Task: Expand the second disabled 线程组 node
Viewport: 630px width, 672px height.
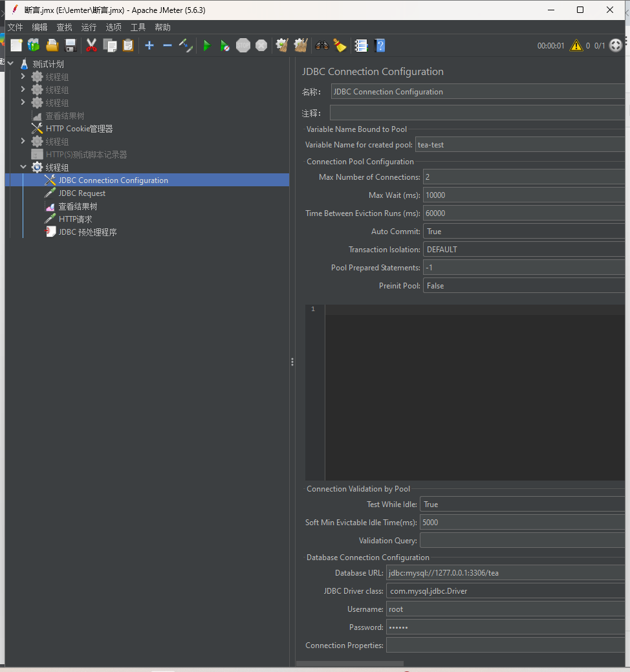Action: [x=23, y=89]
